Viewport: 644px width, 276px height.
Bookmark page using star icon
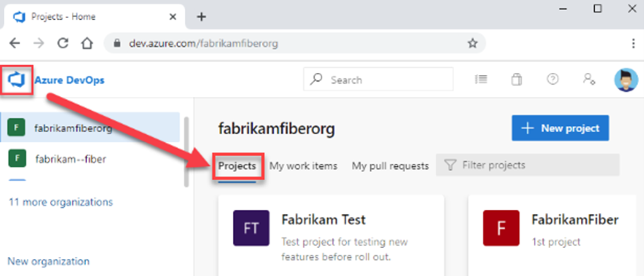click(472, 44)
